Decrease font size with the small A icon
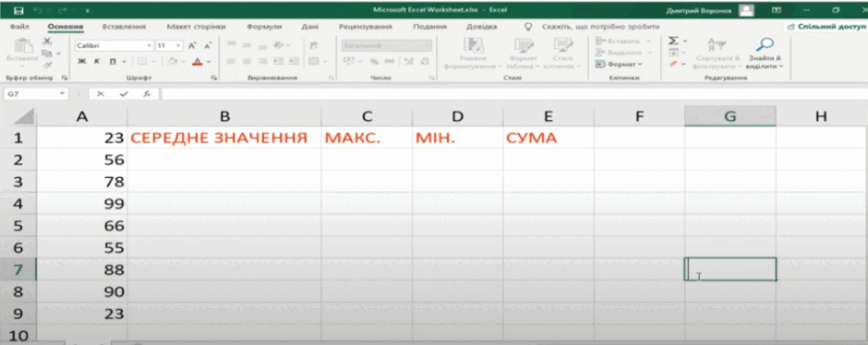Viewport: 868px width, 345px height. 208,46
